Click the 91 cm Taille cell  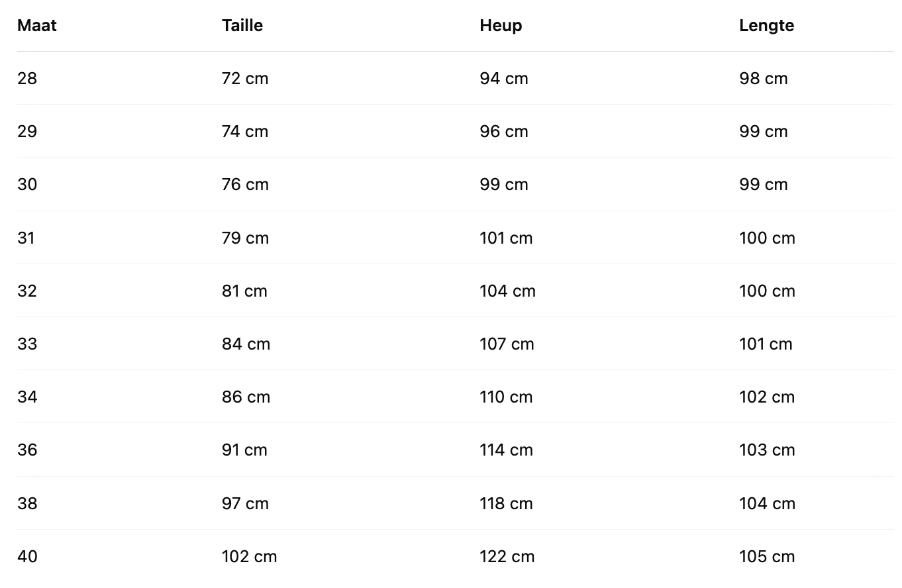[x=244, y=450]
